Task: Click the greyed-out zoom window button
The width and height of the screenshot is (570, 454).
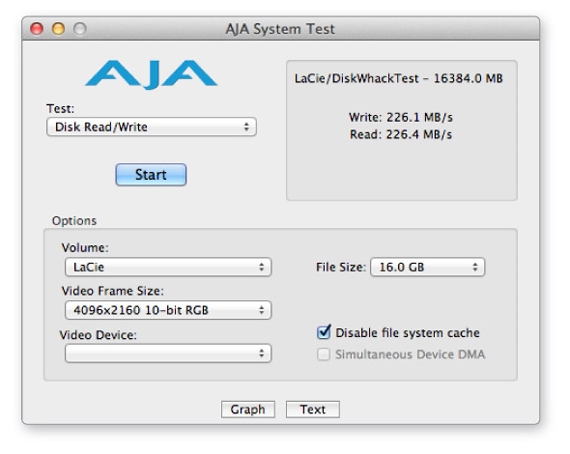Action: coord(80,29)
